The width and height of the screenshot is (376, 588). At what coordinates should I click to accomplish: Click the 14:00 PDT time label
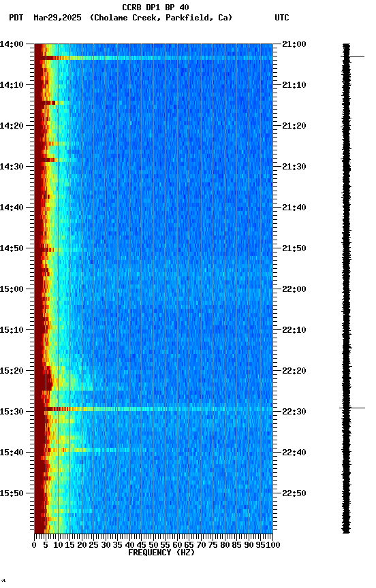[x=12, y=44]
